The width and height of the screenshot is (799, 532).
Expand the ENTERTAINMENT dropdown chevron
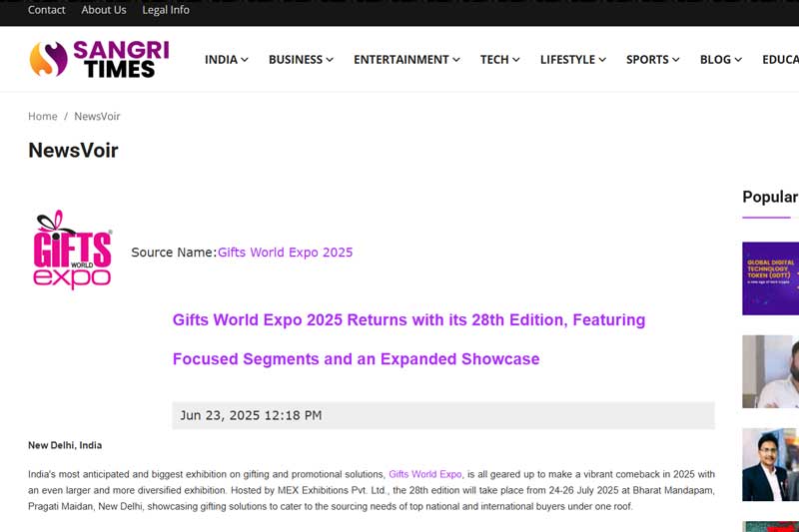(456, 60)
